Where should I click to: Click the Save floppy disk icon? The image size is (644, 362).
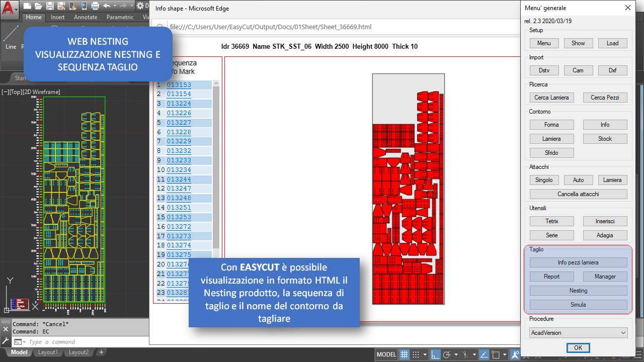pos(50,6)
